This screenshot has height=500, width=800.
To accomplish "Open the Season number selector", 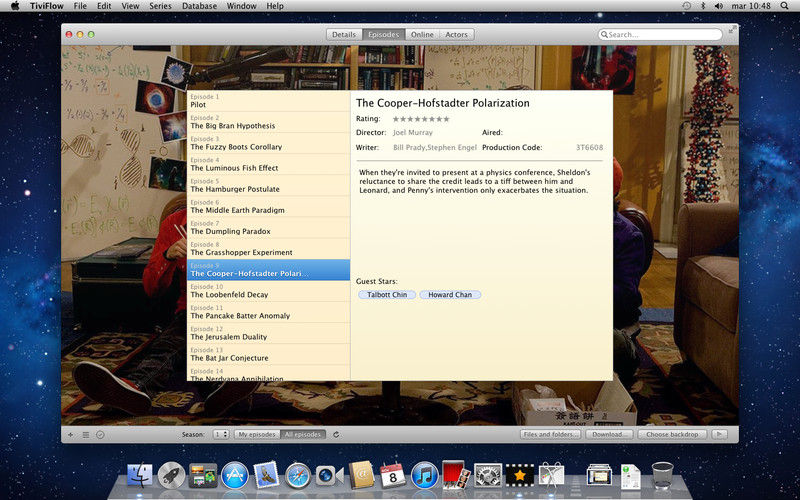I will [x=221, y=435].
